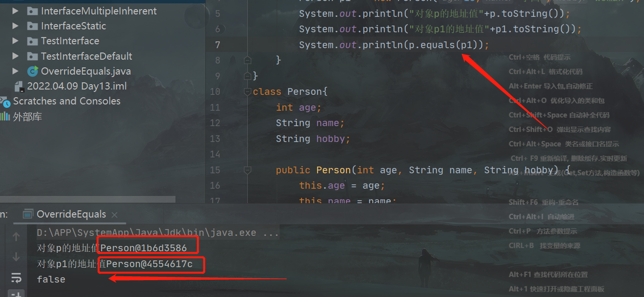This screenshot has width=644, height=297.
Task: Click the scroll-to-end icon below soft-wrap
Action: pos(17,293)
